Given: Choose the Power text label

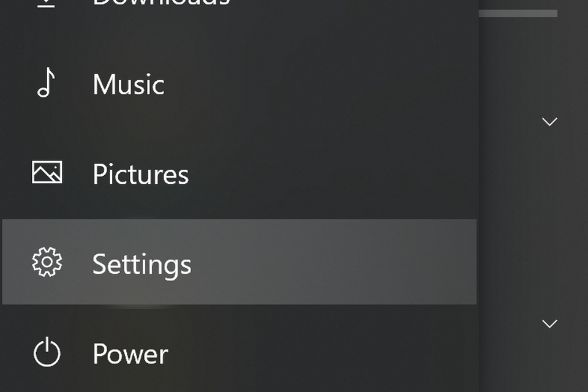Looking at the screenshot, I should [130, 354].
